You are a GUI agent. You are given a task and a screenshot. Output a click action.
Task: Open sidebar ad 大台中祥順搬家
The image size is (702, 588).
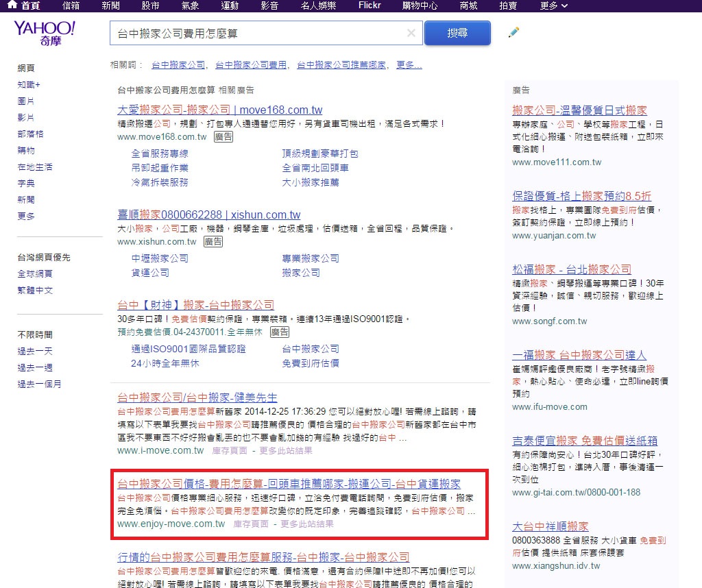550,526
